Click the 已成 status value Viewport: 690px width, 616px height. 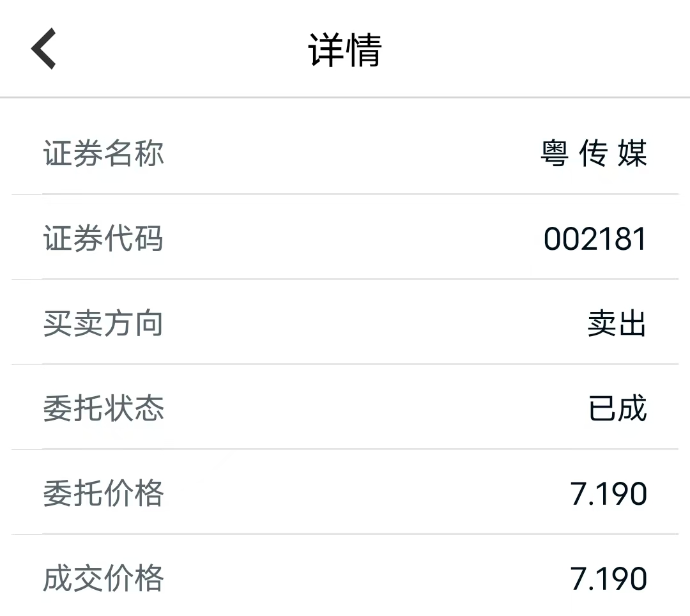[618, 408]
